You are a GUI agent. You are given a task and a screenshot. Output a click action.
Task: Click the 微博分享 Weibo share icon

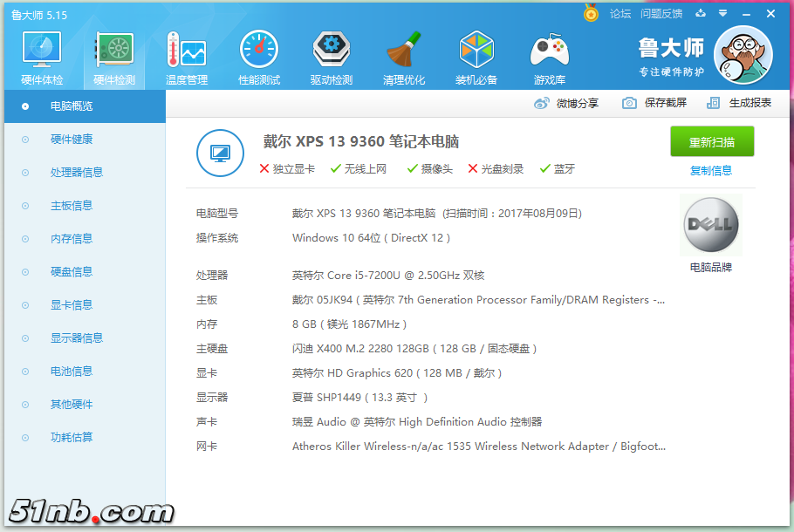tap(542, 103)
